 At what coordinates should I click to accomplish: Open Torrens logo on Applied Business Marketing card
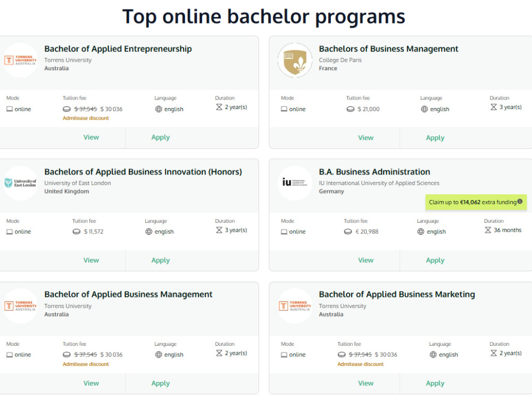(295, 306)
